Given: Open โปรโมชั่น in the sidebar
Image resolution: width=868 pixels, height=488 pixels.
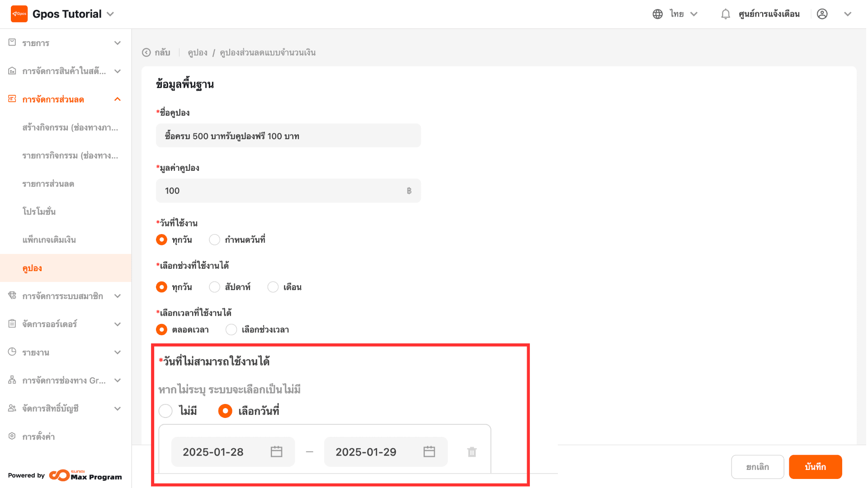Looking at the screenshot, I should pos(39,211).
